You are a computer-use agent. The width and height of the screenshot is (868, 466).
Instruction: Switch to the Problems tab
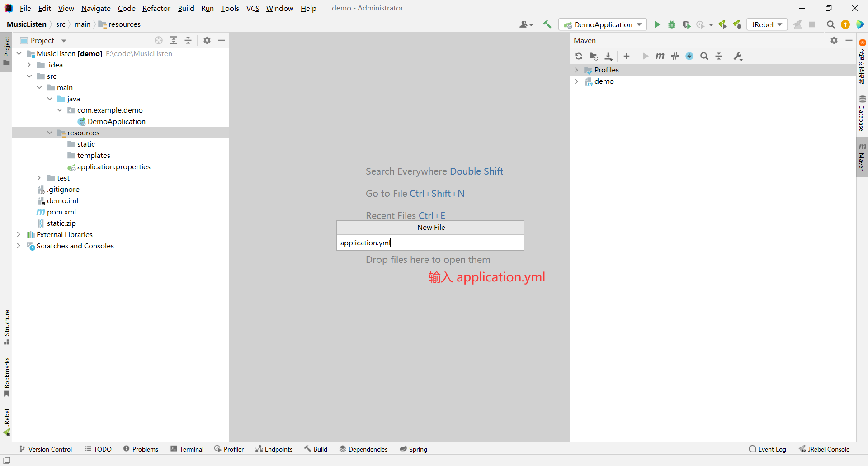coord(141,449)
